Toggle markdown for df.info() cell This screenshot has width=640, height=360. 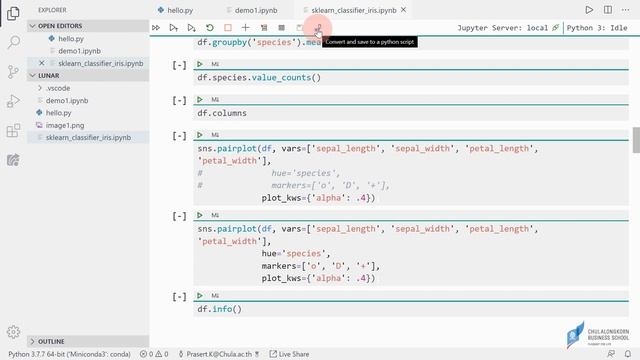215,296
